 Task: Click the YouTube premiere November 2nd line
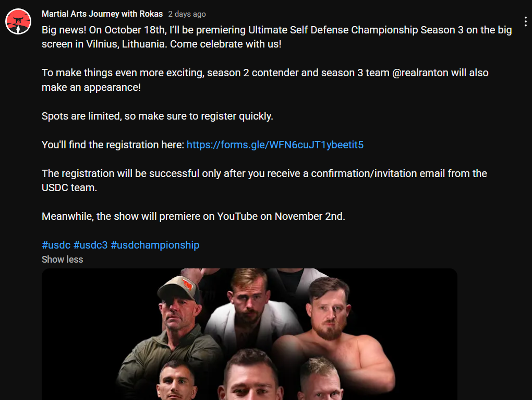[194, 216]
